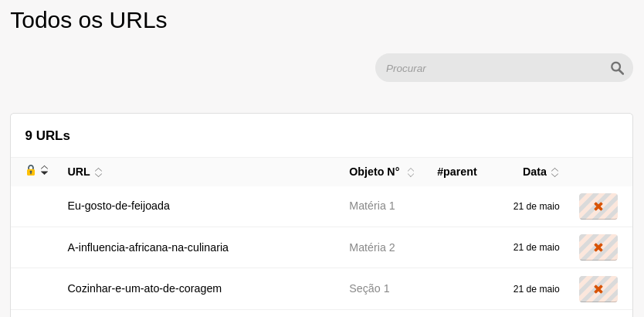Click sort arrows next to URL header

coord(99,172)
